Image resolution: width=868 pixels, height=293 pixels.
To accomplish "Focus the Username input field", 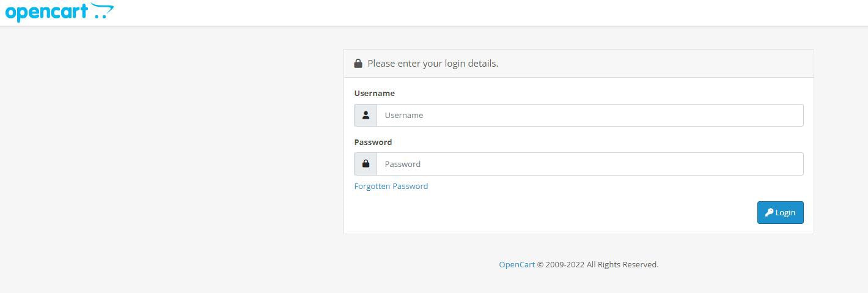I will 589,115.
